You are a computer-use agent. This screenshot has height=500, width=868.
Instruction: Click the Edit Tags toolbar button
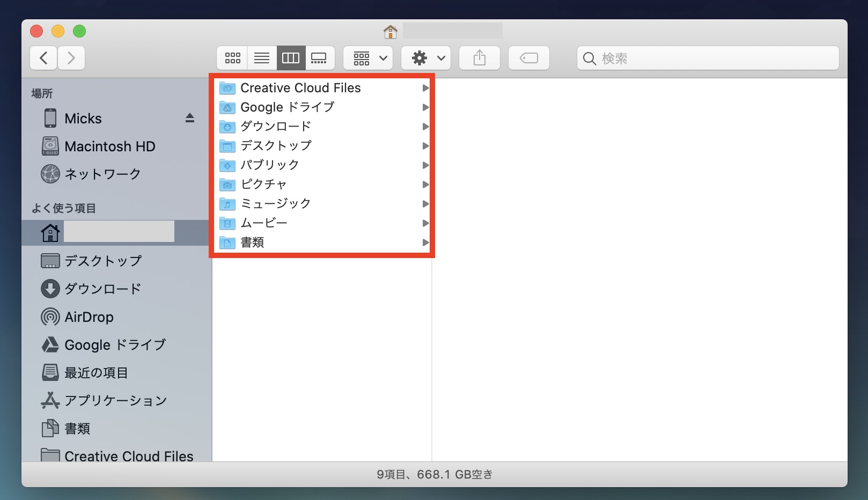pos(529,58)
